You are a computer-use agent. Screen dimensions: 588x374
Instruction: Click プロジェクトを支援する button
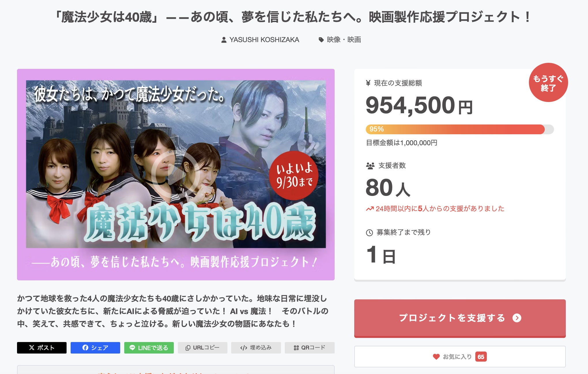tap(460, 318)
